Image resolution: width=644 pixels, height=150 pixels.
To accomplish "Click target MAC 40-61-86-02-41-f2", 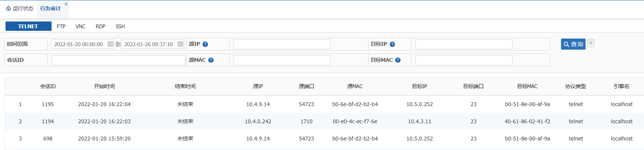I will point(527,121).
